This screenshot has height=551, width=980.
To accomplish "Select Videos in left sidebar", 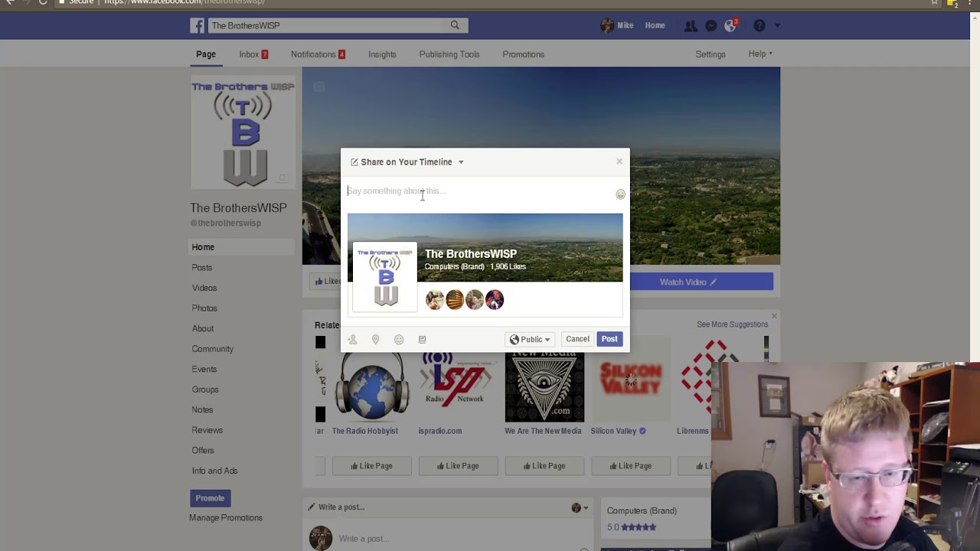I will point(204,288).
